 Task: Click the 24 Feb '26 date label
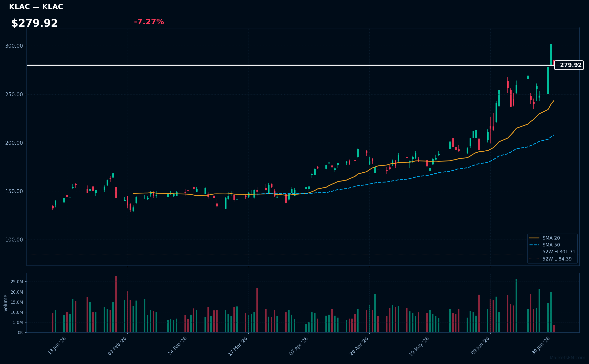[178, 346]
